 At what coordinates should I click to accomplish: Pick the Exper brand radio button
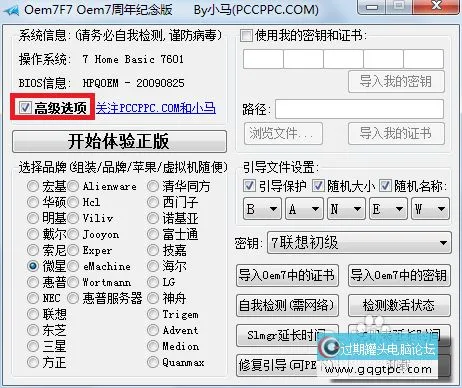tap(73, 250)
